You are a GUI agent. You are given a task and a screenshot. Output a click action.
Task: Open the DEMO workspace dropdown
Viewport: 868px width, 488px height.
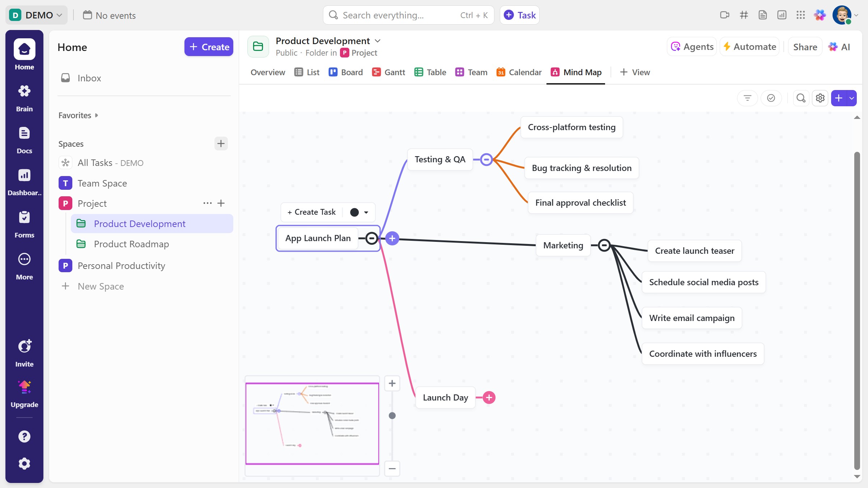click(x=36, y=15)
